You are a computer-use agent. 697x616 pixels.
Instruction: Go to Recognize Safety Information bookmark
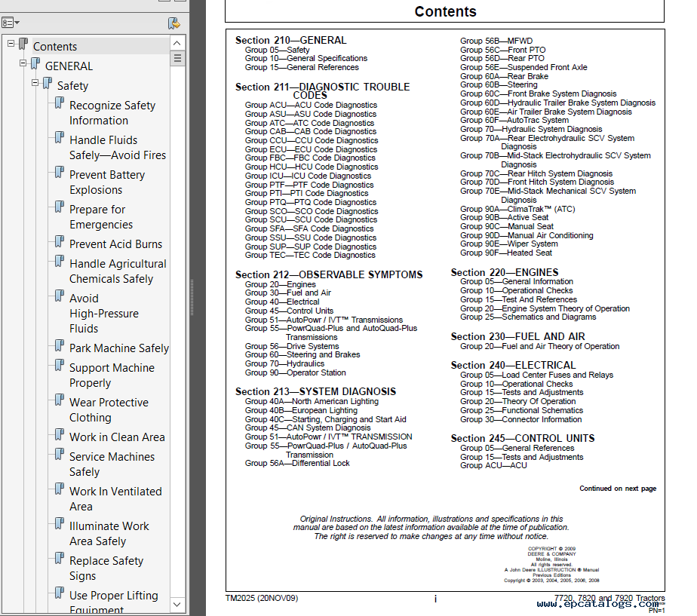[112, 113]
